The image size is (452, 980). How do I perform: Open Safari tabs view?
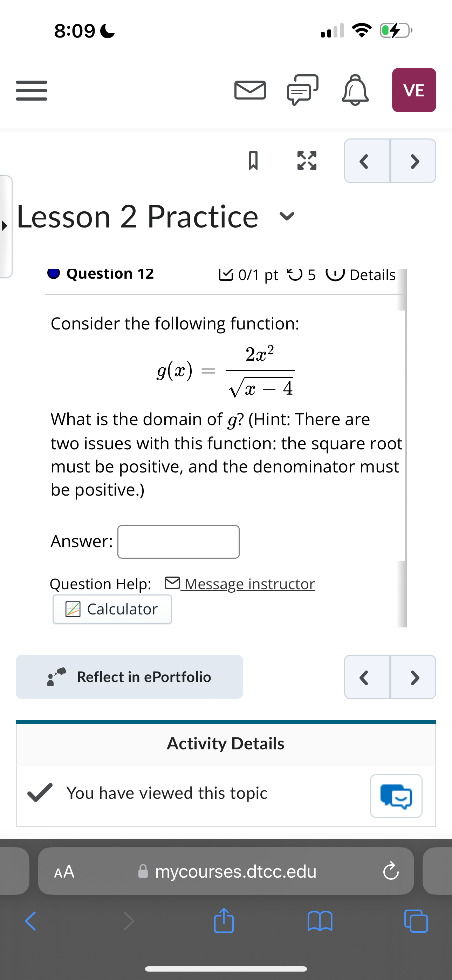416,922
